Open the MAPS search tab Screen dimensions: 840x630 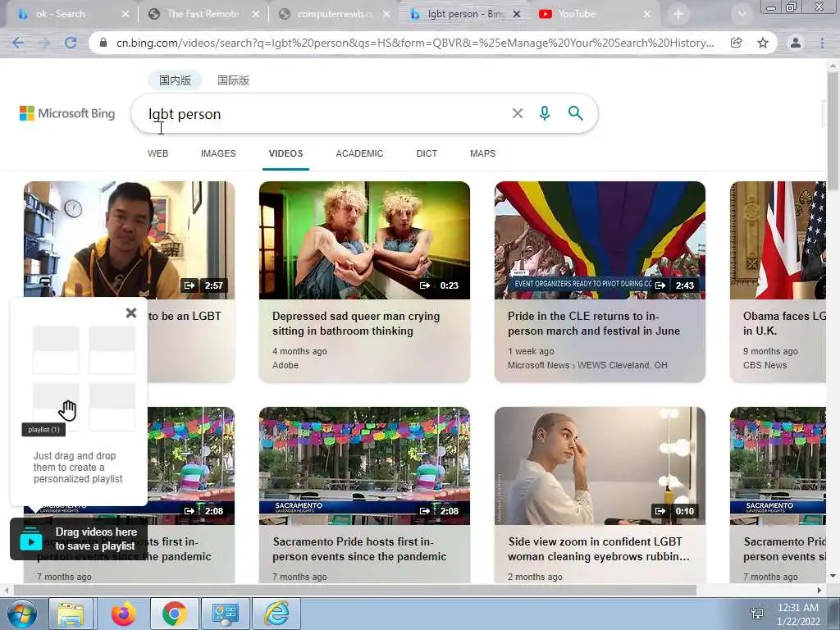point(482,153)
